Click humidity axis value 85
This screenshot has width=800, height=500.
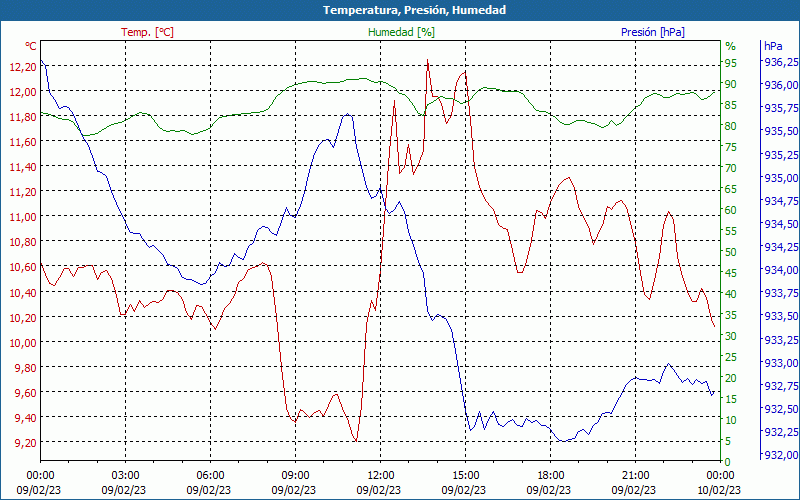pos(731,105)
